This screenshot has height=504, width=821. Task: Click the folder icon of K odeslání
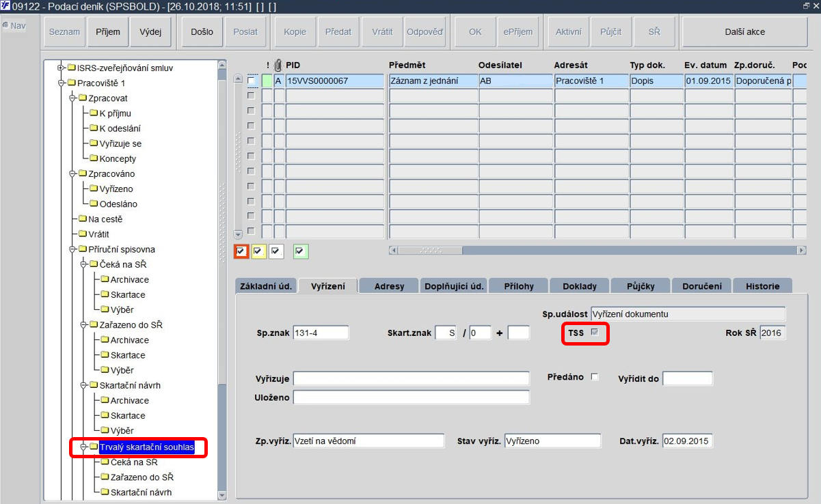point(94,128)
